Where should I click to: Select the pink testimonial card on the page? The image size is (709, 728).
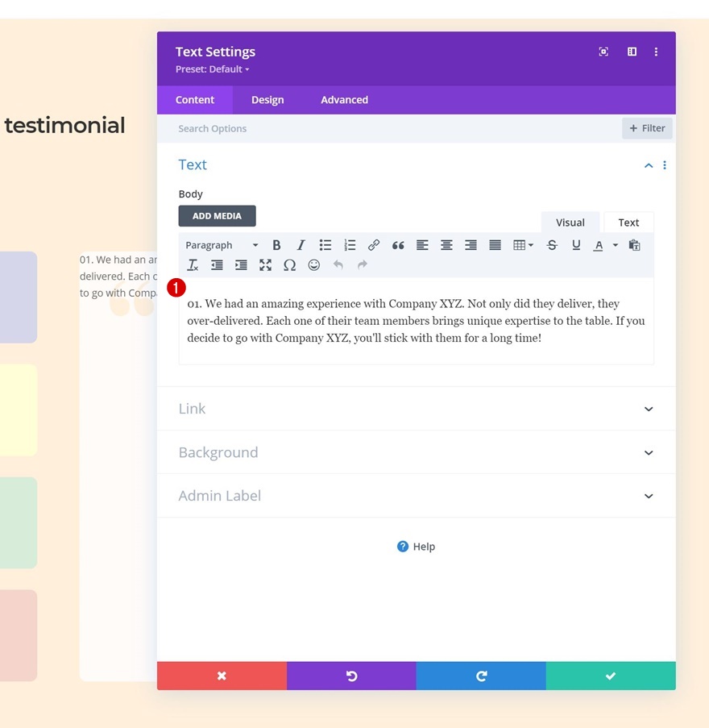[18, 635]
